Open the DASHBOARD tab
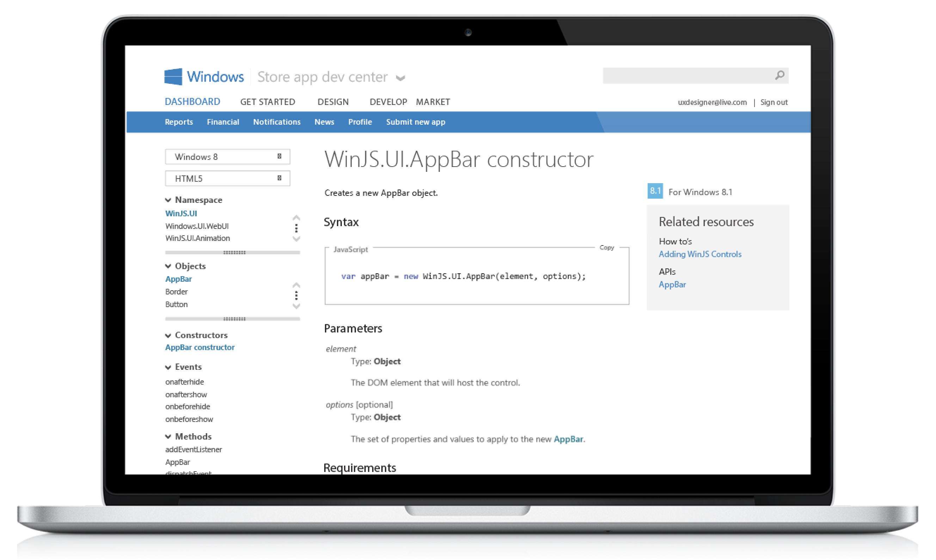 pyautogui.click(x=192, y=102)
